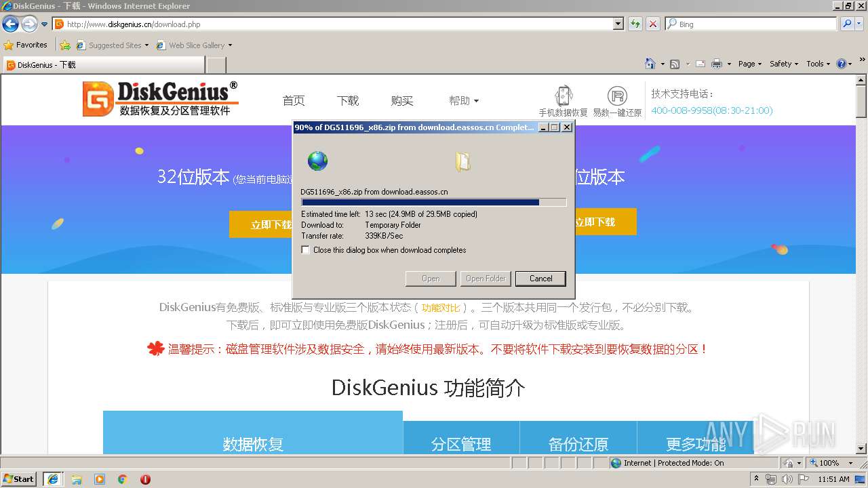Open the Tools menu

point(818,64)
